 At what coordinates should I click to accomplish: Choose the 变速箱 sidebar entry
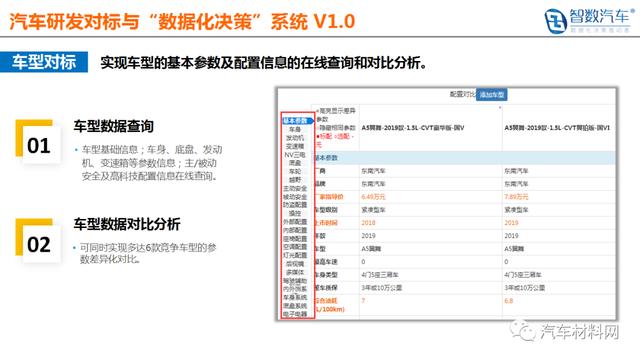(x=295, y=146)
